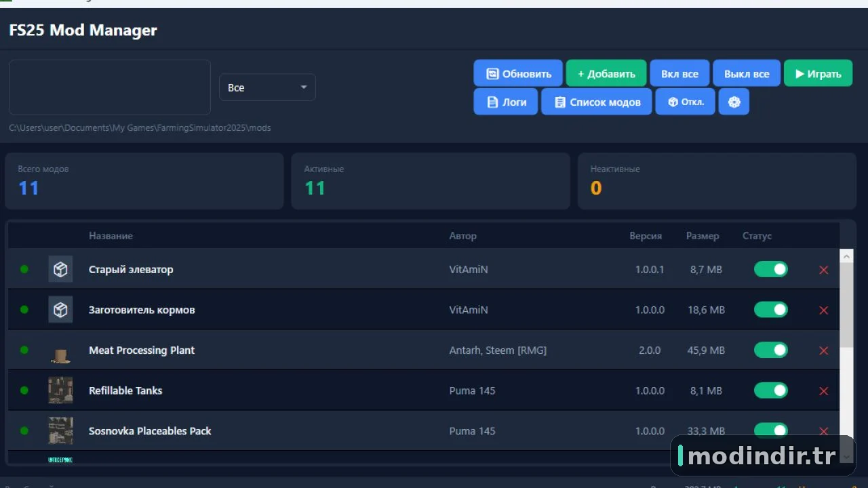868x488 pixels.
Task: Click the Refillable Tanks thumbnail
Action: 60,390
